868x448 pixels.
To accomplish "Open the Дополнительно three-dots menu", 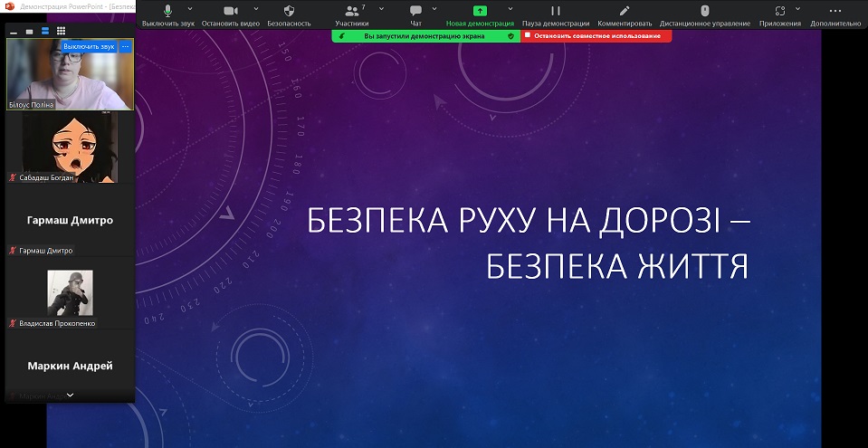I will [835, 11].
